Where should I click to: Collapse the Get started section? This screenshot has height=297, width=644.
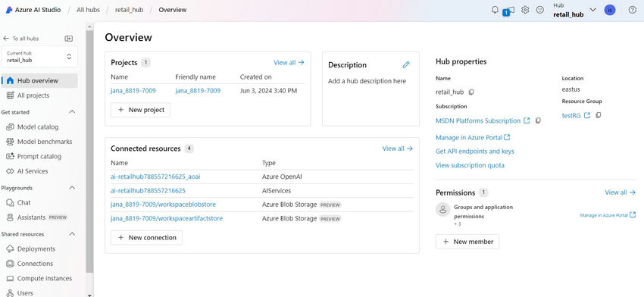pyautogui.click(x=72, y=111)
